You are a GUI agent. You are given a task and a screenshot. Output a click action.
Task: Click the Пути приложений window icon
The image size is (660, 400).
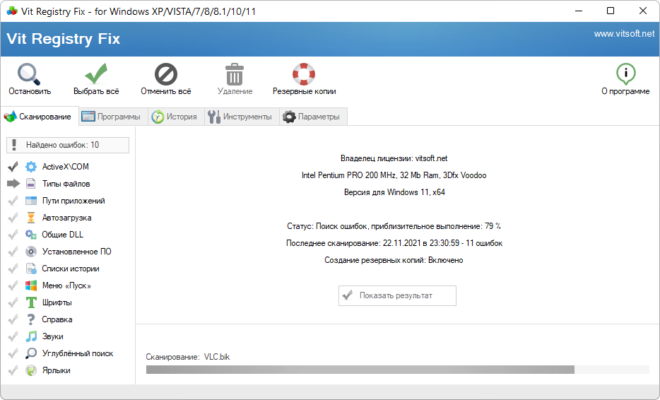click(31, 200)
